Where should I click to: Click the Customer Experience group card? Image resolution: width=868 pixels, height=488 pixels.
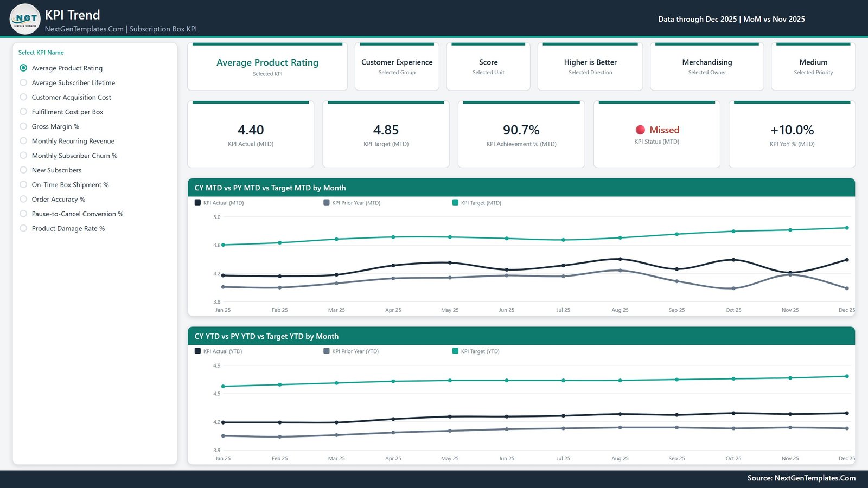tap(397, 67)
